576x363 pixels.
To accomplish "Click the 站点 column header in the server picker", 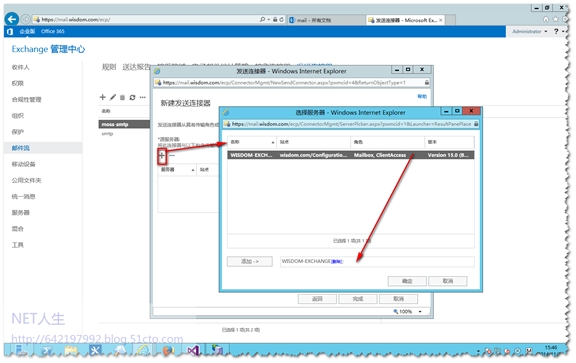I will click(314, 142).
